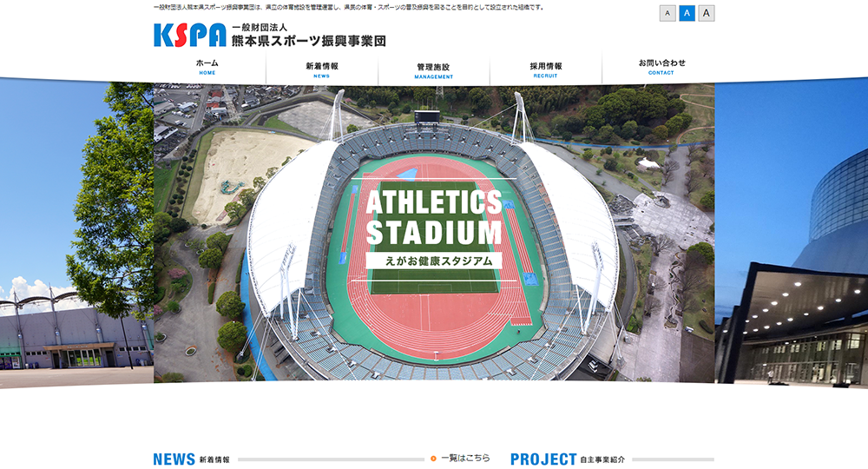Click the えがお健康スタジアム label on the slide

(434, 261)
